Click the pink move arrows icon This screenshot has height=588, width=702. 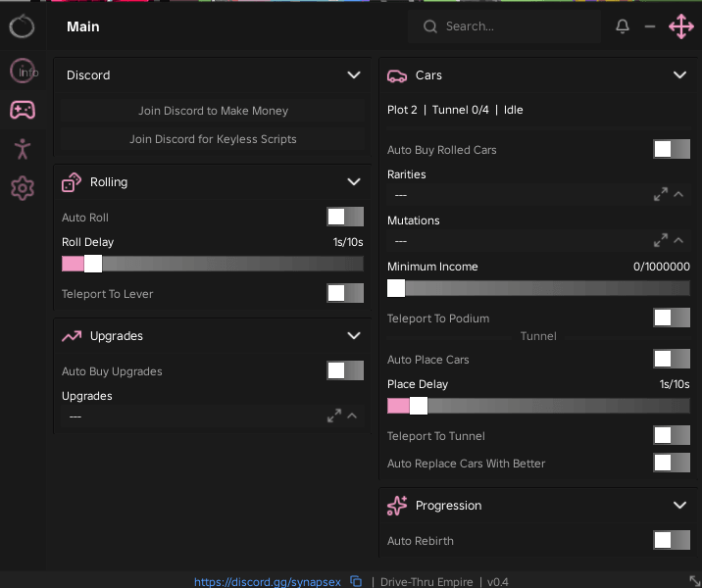click(681, 26)
